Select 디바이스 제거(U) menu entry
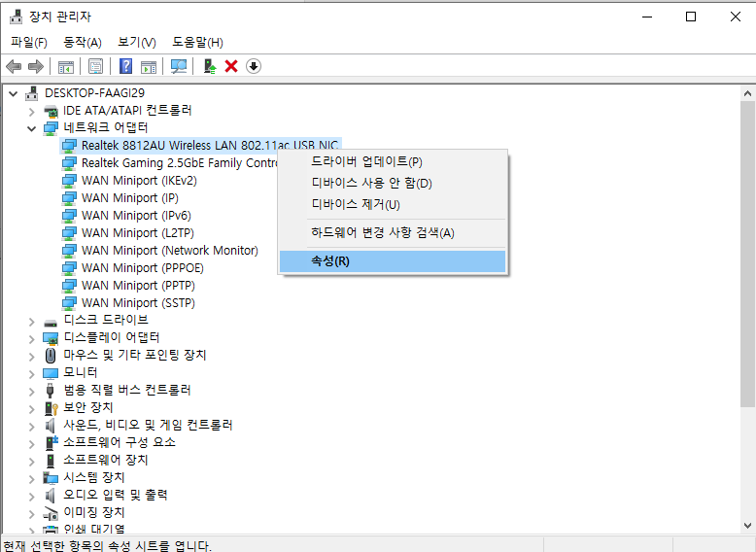Image resolution: width=756 pixels, height=552 pixels. [393, 204]
